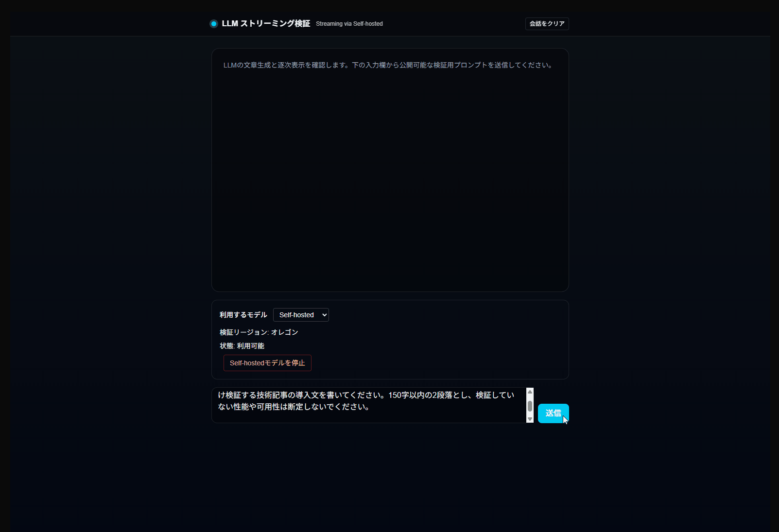
Task: Click the LLM ストリーミング検証 title
Action: pyautogui.click(x=266, y=23)
